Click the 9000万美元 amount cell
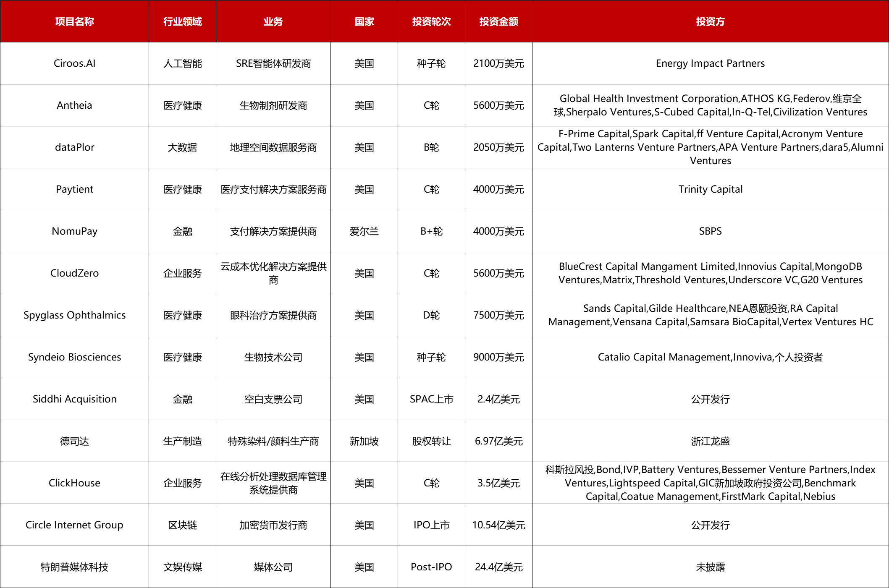The height and width of the screenshot is (588, 889). (x=498, y=357)
